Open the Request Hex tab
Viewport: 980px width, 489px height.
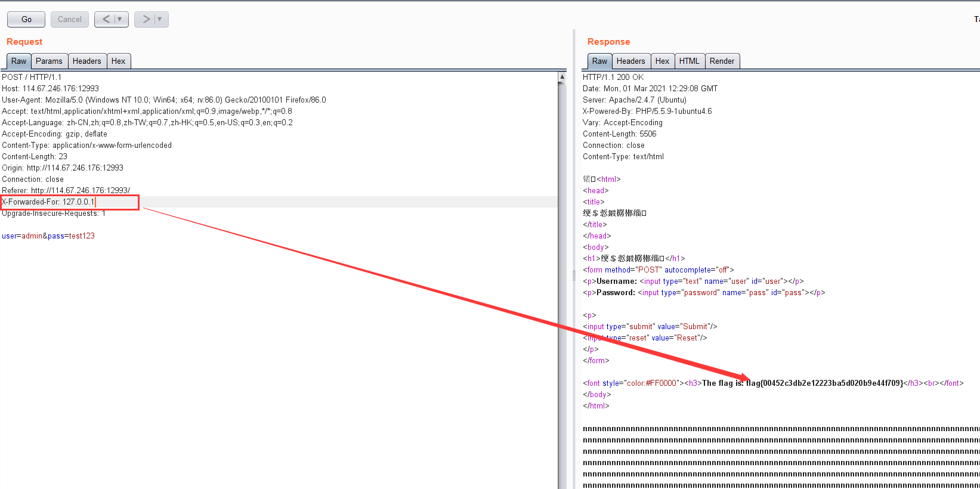119,61
